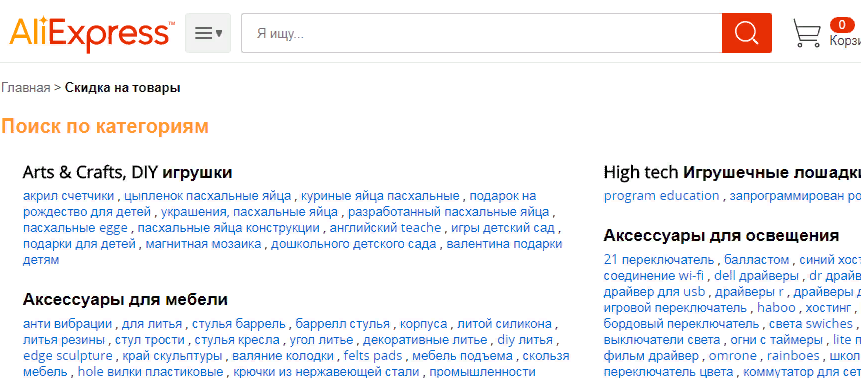
Task: Follow 'подарки для детей' link
Action: point(79,243)
